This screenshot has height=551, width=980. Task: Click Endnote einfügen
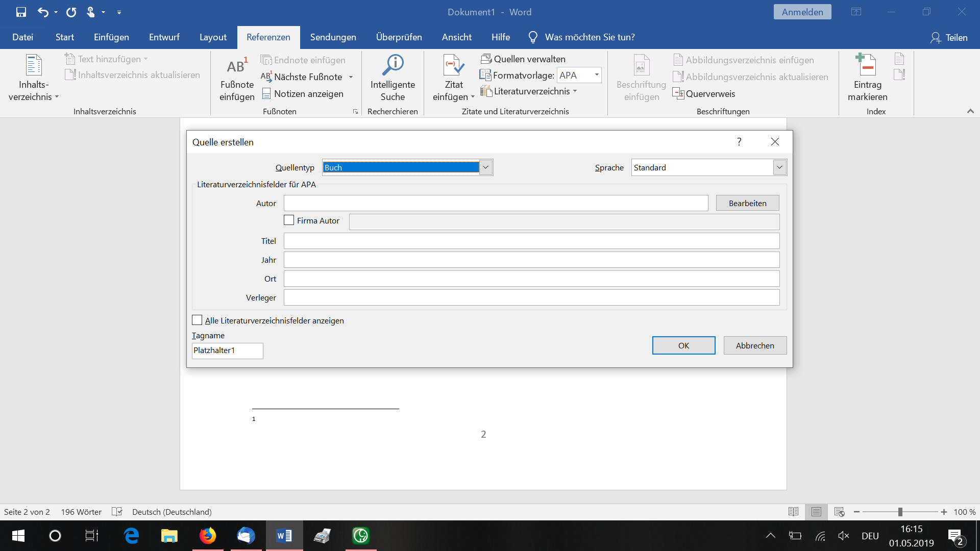point(303,60)
